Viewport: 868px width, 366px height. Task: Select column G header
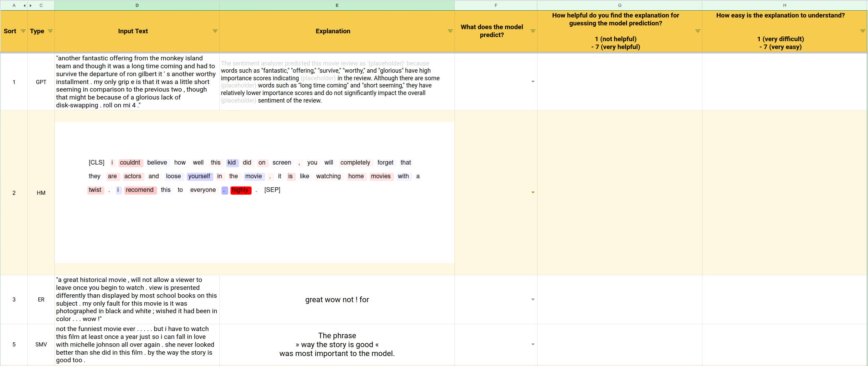(619, 5)
